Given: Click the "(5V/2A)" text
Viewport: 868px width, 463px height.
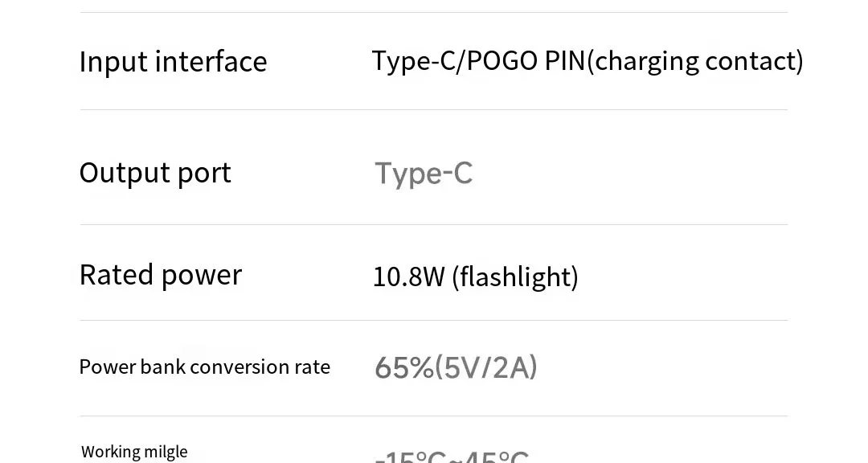Looking at the screenshot, I should click(486, 367).
